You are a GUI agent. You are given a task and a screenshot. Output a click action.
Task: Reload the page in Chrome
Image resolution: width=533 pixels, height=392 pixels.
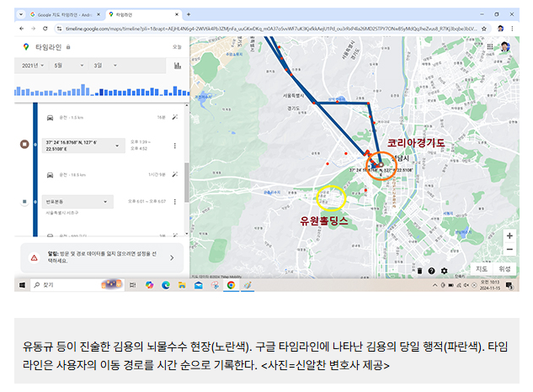(x=45, y=29)
